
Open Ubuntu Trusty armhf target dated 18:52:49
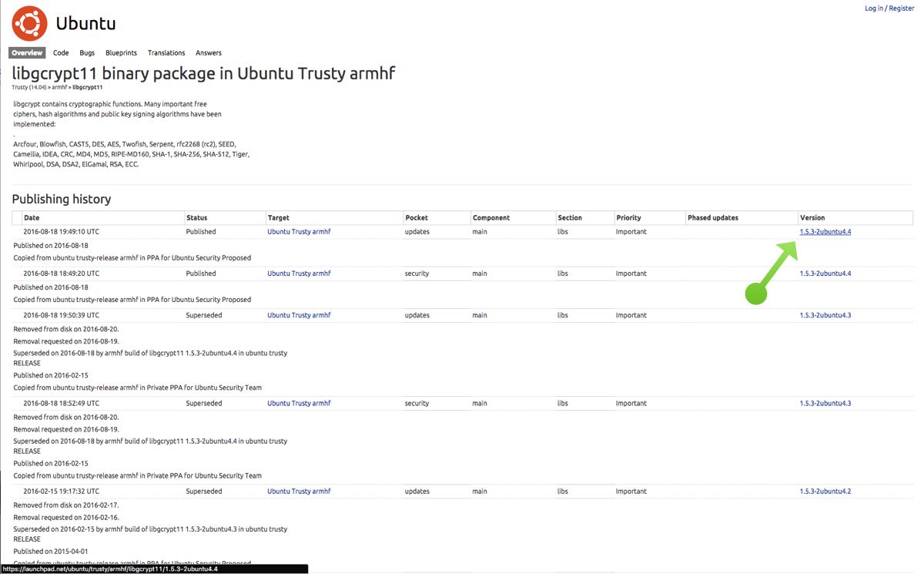pyautogui.click(x=299, y=404)
